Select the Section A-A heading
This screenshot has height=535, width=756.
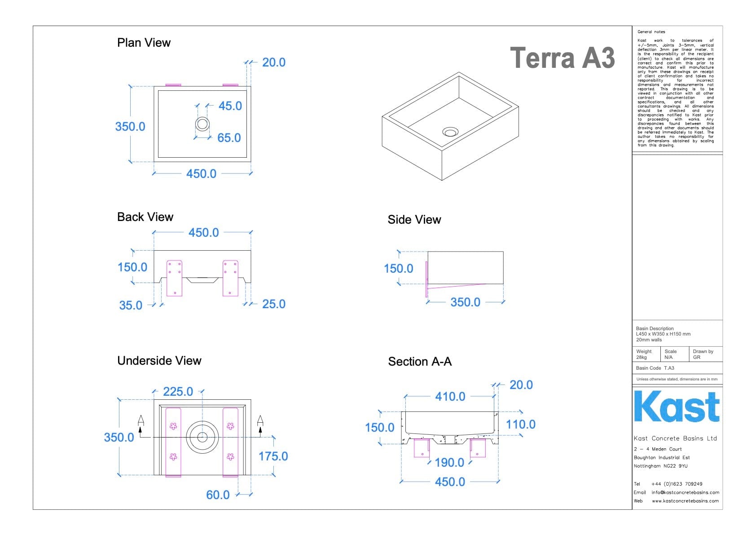coord(420,362)
